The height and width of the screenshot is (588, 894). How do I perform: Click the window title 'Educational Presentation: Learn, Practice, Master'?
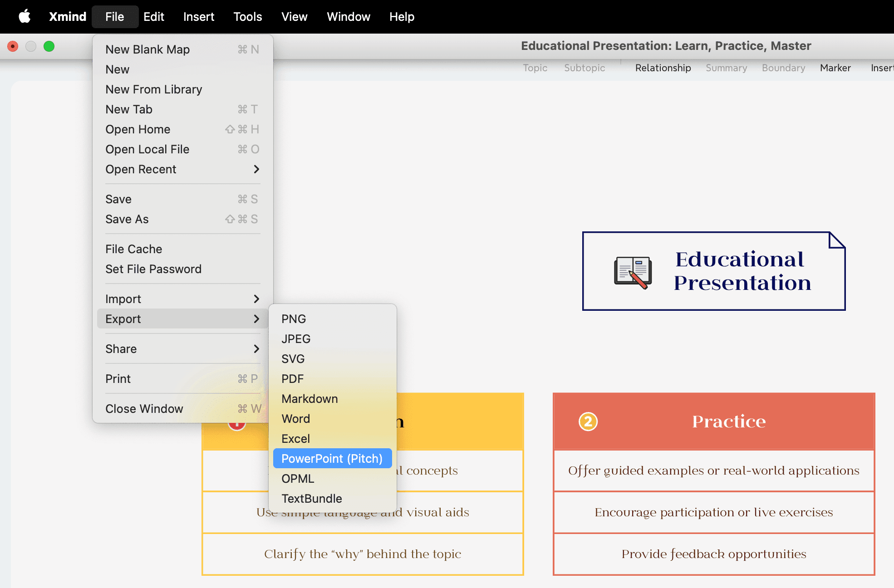pyautogui.click(x=666, y=46)
